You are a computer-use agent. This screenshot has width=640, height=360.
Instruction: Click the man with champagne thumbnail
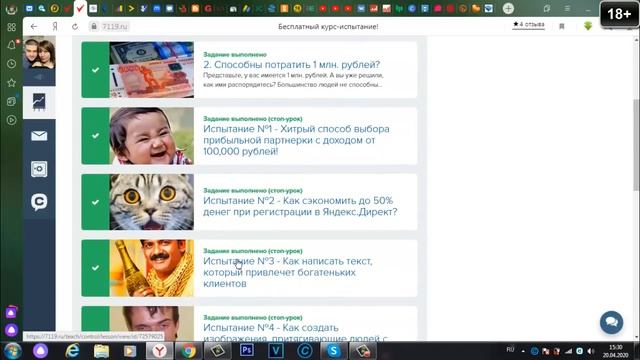coord(151,268)
